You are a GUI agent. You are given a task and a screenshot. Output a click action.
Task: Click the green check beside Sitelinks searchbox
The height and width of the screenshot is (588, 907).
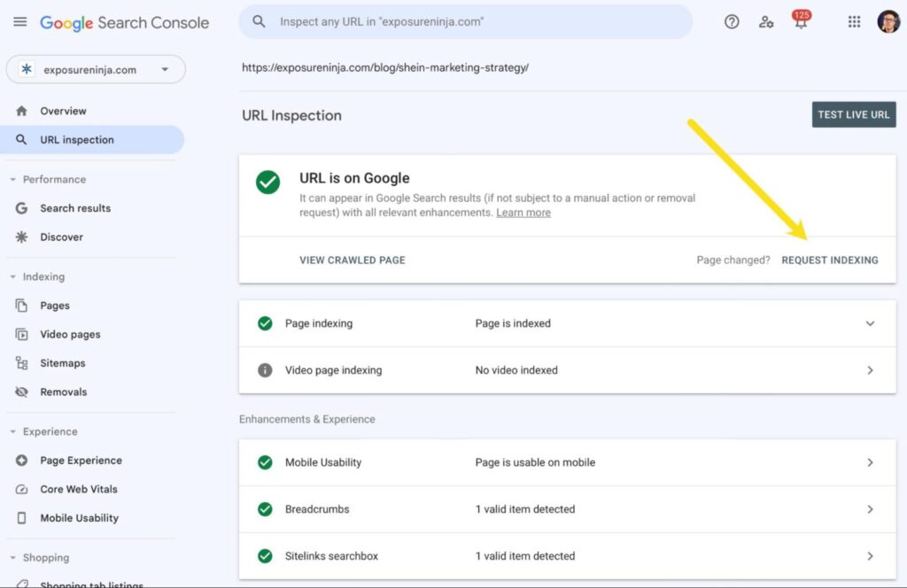coord(265,556)
